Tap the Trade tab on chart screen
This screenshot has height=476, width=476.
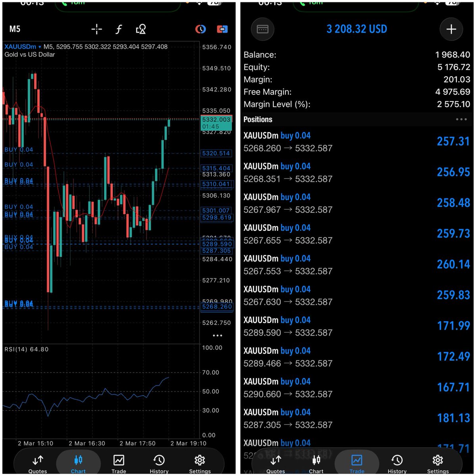point(119,464)
